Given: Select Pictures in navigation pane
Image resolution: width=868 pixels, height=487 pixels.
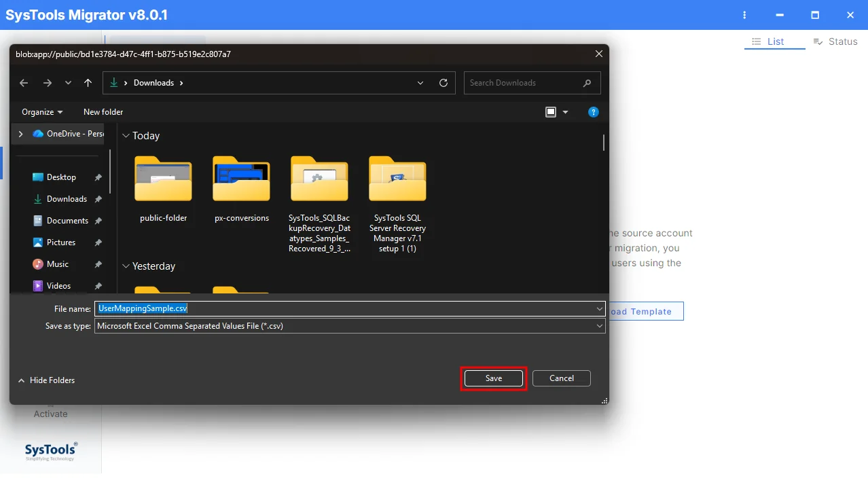Looking at the screenshot, I should 61,242.
